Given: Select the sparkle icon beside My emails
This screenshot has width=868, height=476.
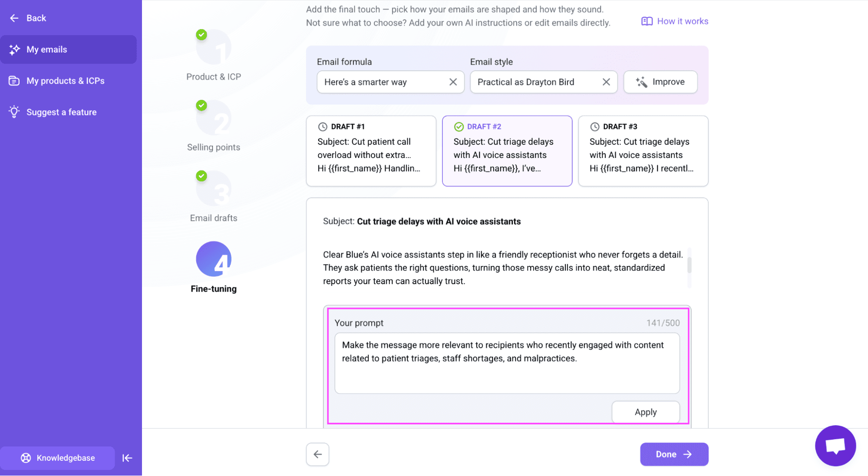Looking at the screenshot, I should pyautogui.click(x=14, y=49).
